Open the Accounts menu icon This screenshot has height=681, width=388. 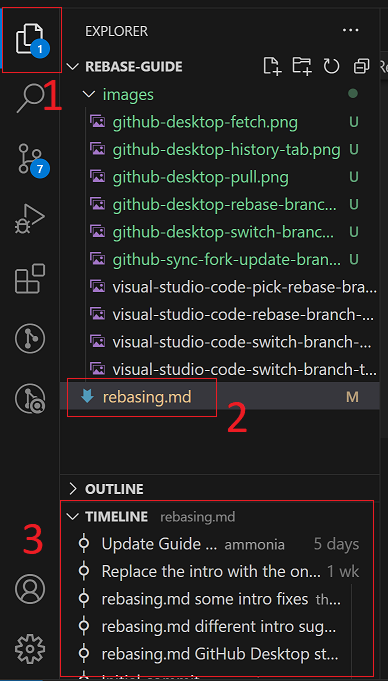coord(30,589)
